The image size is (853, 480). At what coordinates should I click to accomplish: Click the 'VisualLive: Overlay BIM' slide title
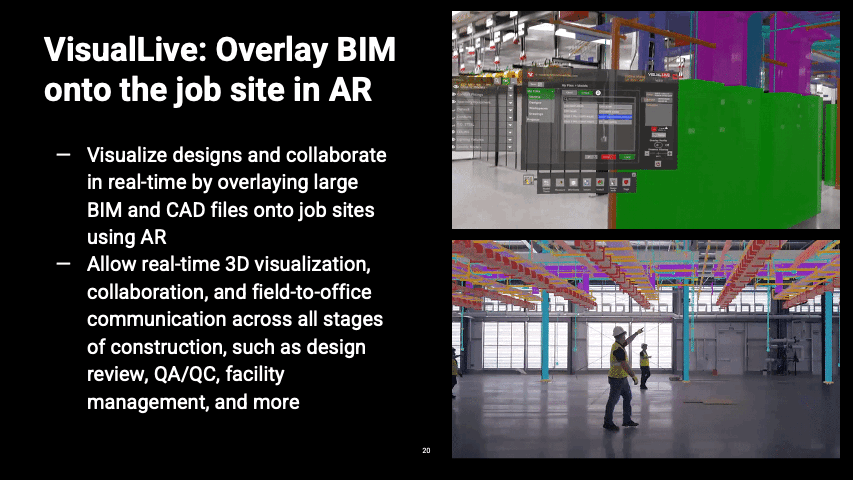pyautogui.click(x=220, y=69)
